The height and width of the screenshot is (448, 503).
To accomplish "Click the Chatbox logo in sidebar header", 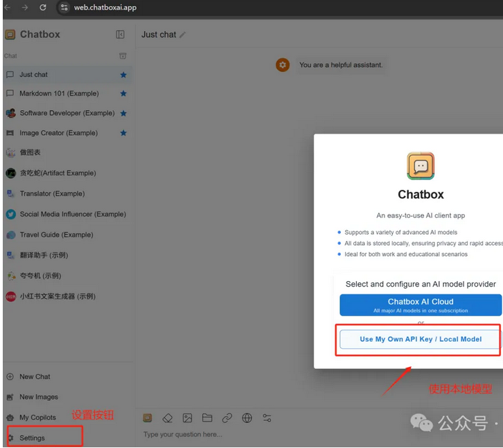I will point(10,35).
